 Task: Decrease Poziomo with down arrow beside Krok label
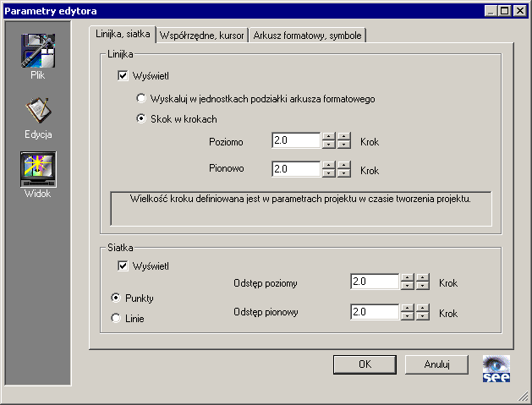pos(344,145)
